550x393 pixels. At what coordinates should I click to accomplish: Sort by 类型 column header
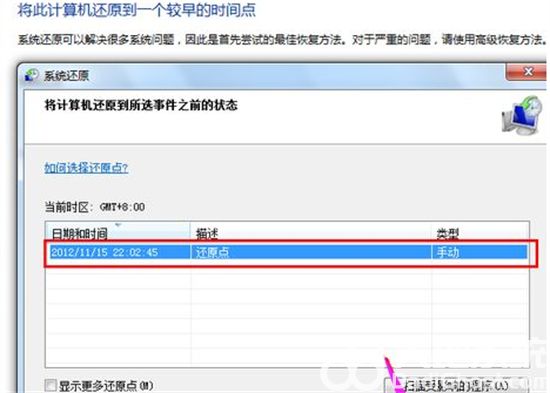point(480,232)
